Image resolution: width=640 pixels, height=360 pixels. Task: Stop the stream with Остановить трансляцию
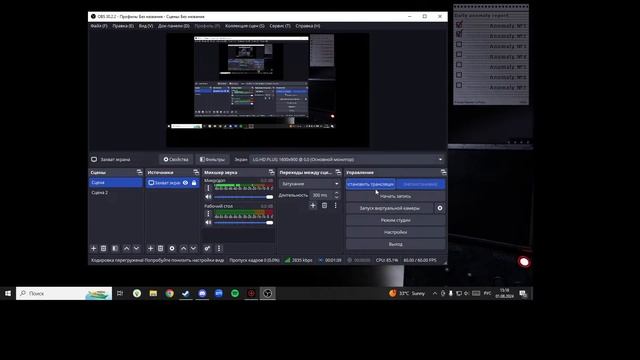pos(371,184)
